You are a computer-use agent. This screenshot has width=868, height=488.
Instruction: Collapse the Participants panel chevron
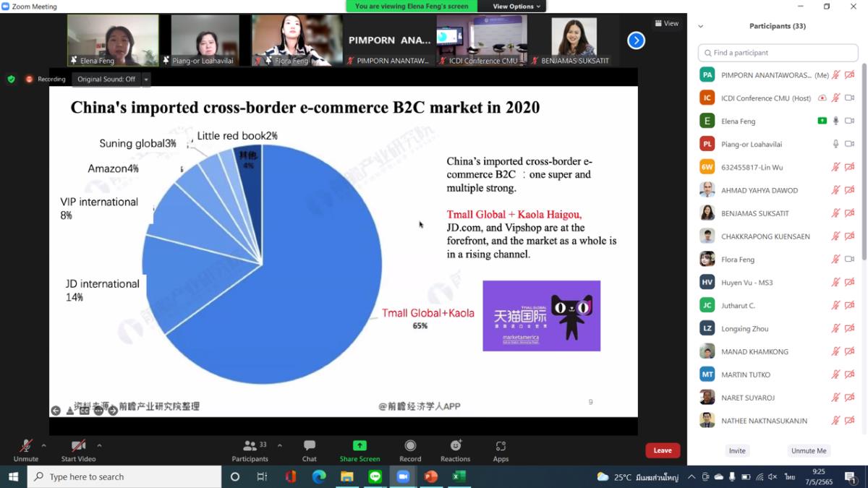pyautogui.click(x=700, y=26)
